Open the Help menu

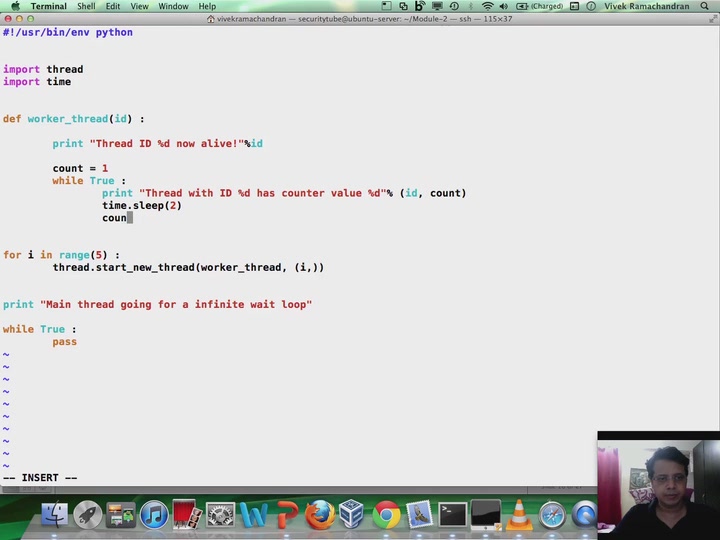pyautogui.click(x=207, y=6)
